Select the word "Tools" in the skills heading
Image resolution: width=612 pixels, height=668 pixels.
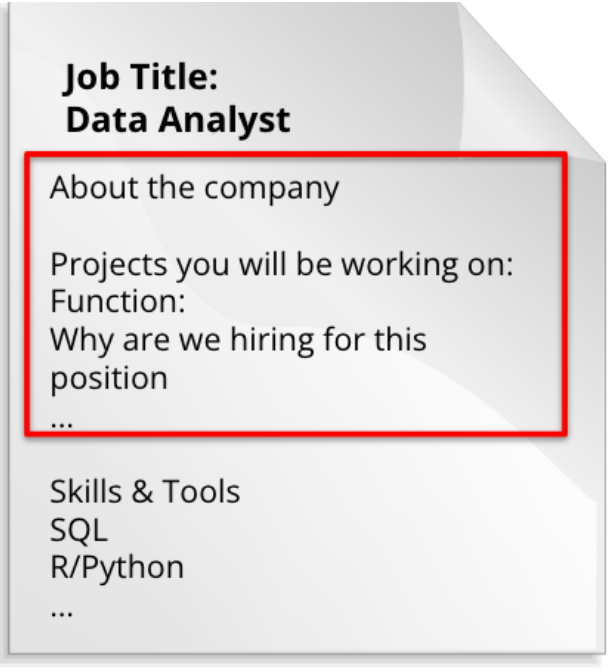point(201,492)
